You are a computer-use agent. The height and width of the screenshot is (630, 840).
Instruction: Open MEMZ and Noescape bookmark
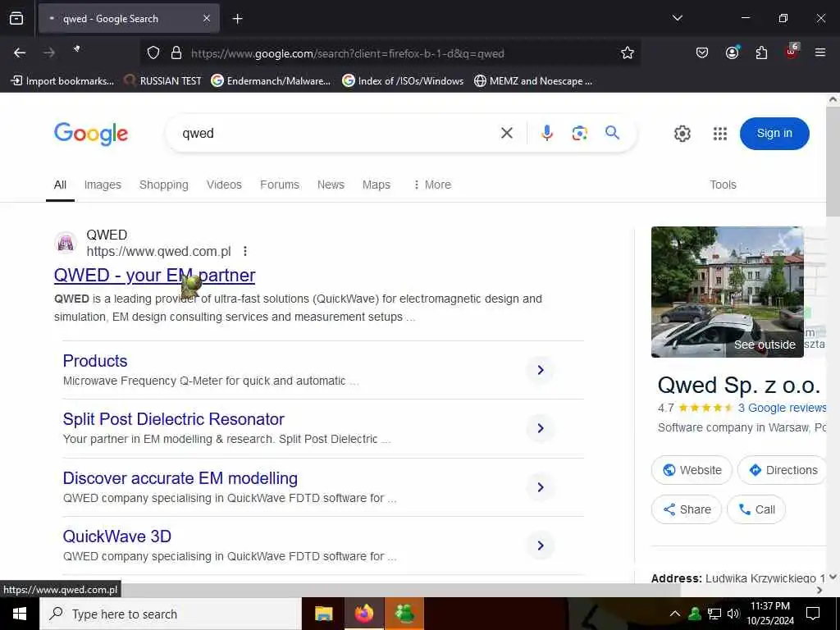point(533,81)
